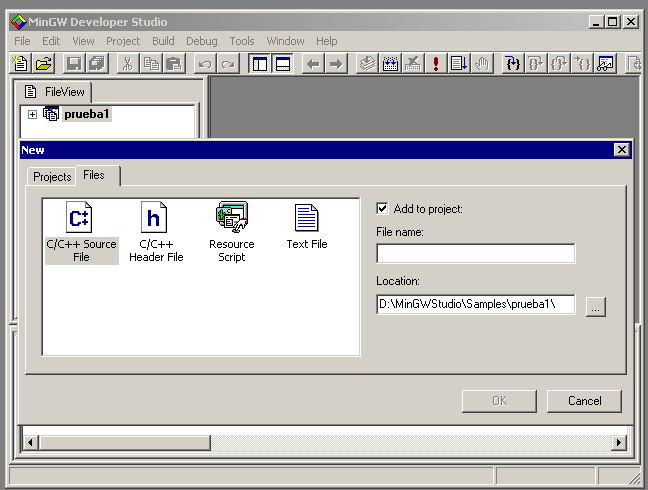Click the Redo toolbar icon
This screenshot has height=490, width=648.
(228, 64)
